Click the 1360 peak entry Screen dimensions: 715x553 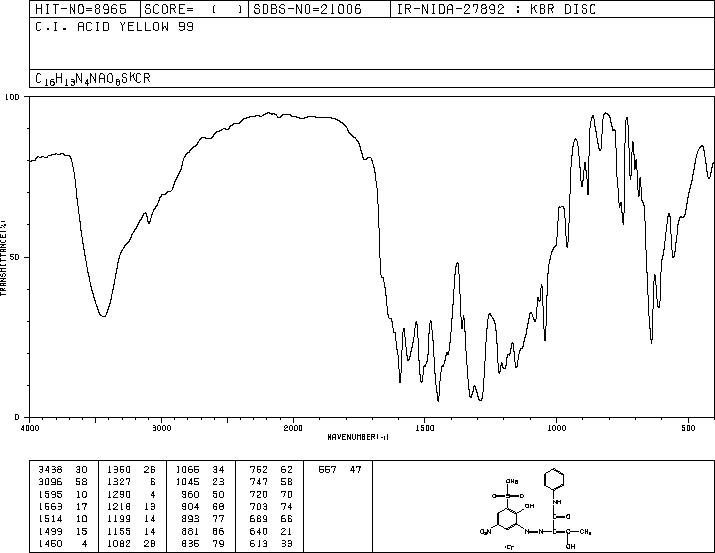(x=131, y=470)
